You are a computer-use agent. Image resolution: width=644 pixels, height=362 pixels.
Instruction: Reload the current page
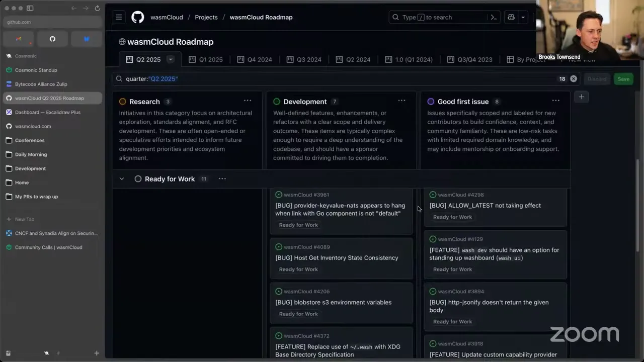tap(97, 8)
